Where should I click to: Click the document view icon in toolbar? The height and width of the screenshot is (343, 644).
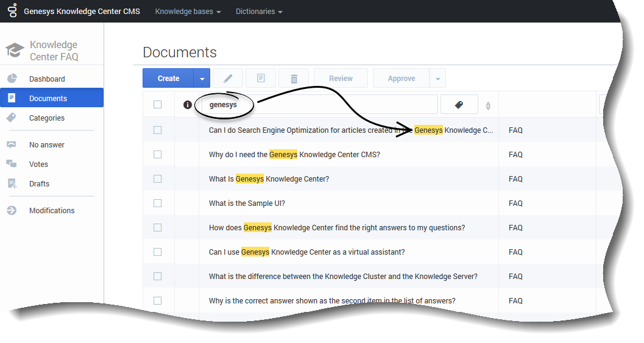[261, 79]
